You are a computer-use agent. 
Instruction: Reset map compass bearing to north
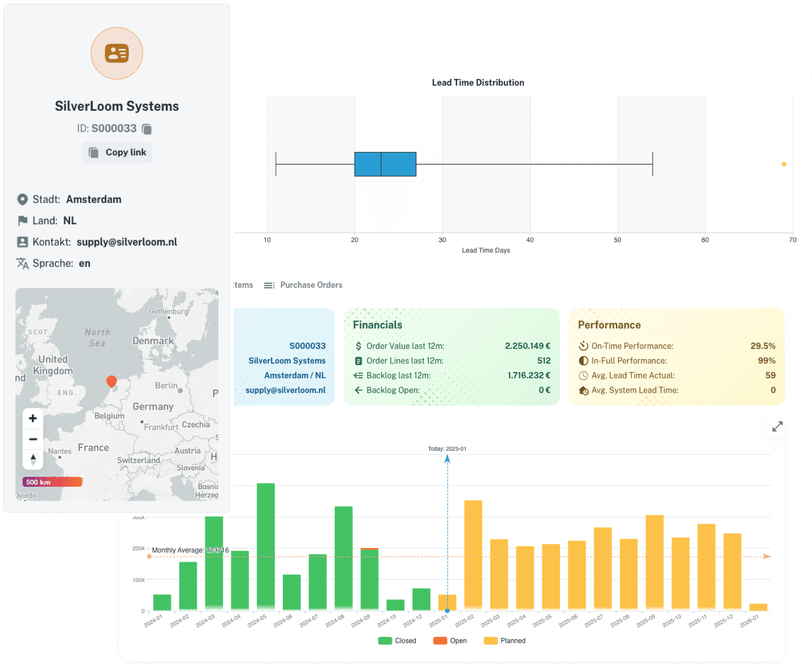(33, 459)
